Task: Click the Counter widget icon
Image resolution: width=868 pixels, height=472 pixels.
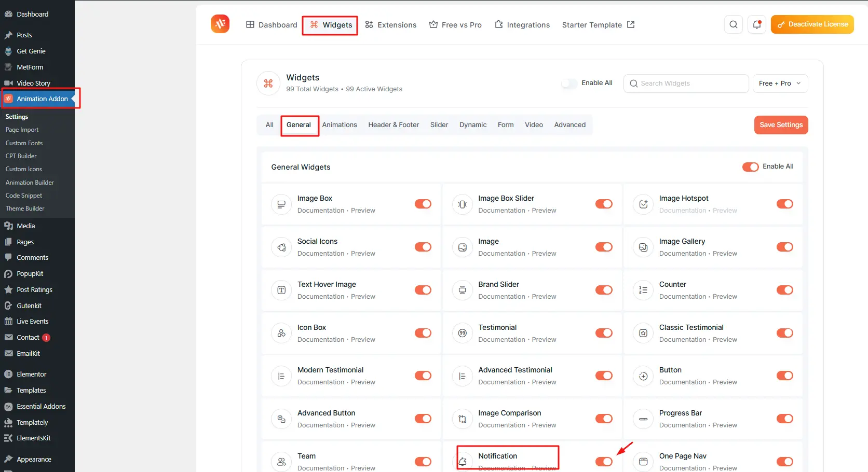Action: (x=643, y=290)
